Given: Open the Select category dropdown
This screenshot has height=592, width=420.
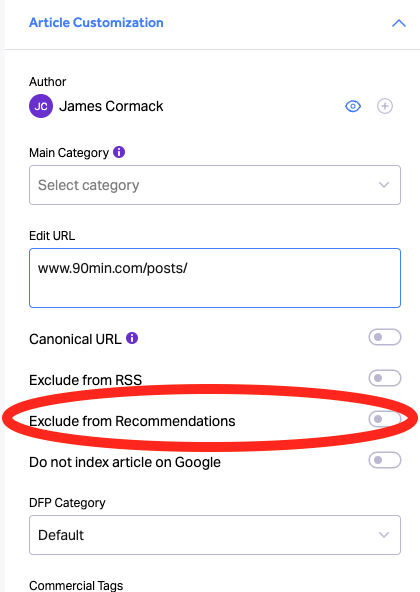Looking at the screenshot, I should click(215, 185).
